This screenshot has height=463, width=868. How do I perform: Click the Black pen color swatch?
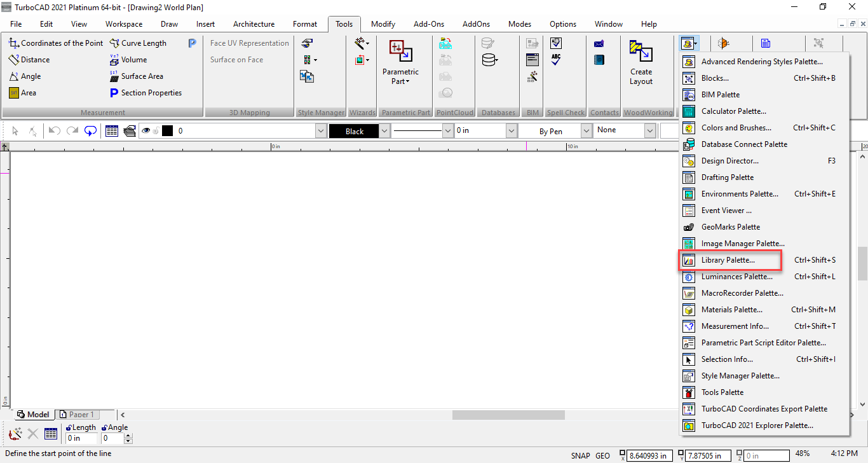(354, 131)
